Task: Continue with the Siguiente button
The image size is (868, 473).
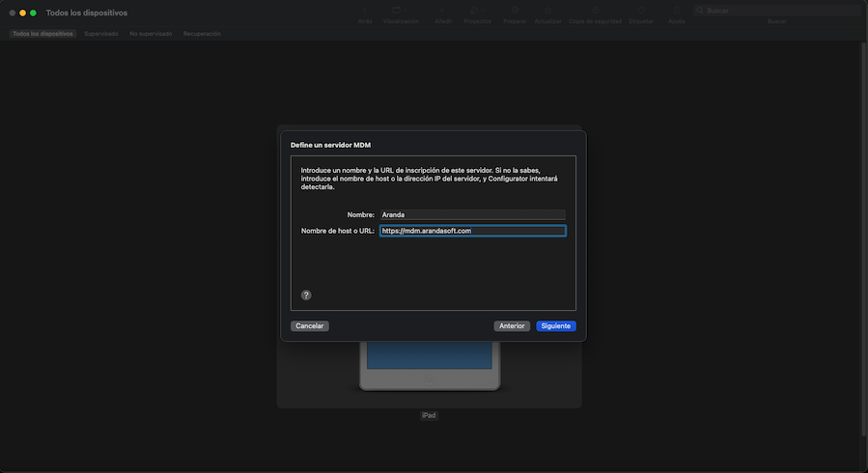Action: click(556, 326)
